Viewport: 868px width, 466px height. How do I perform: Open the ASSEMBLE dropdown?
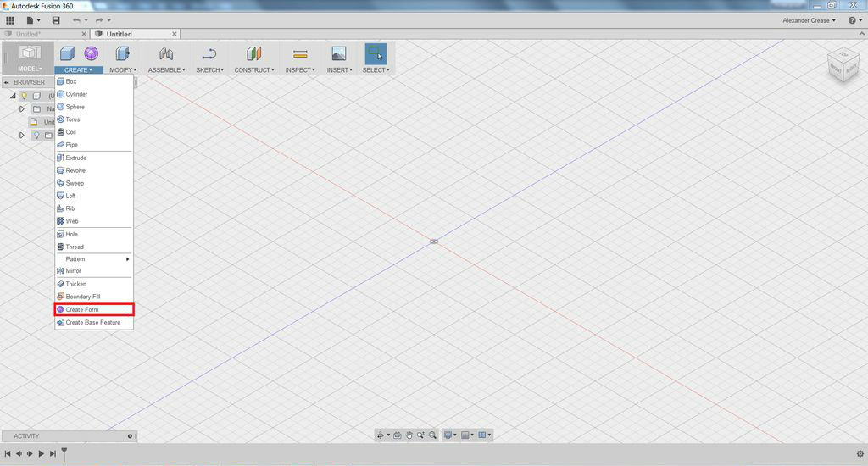pyautogui.click(x=167, y=70)
